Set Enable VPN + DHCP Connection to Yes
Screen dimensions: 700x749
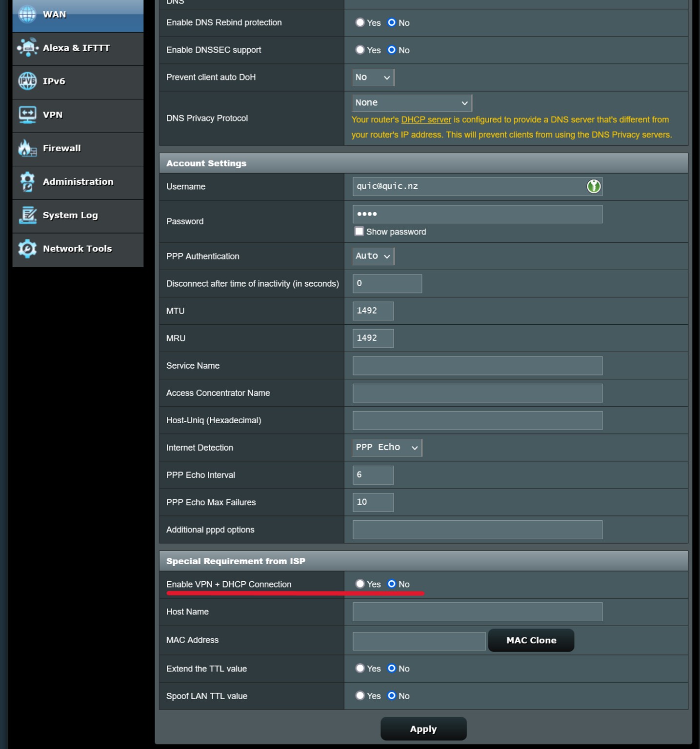(x=360, y=584)
